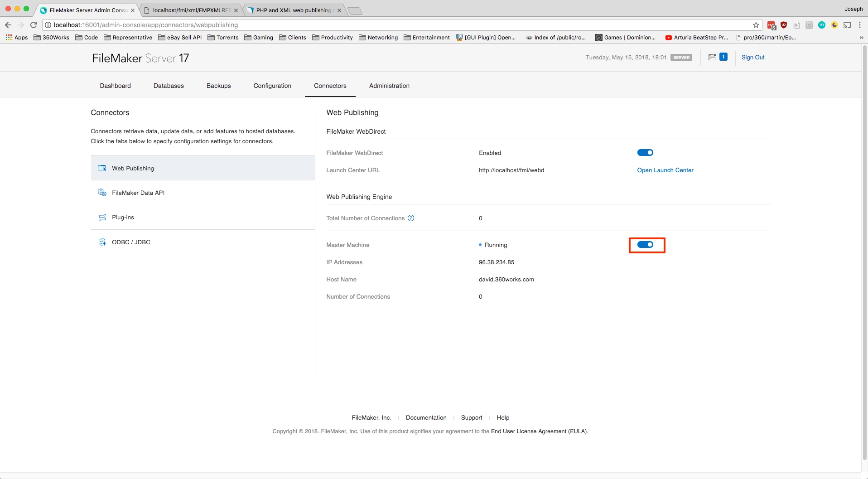Open the Torrents bookmarks folder

coord(223,38)
